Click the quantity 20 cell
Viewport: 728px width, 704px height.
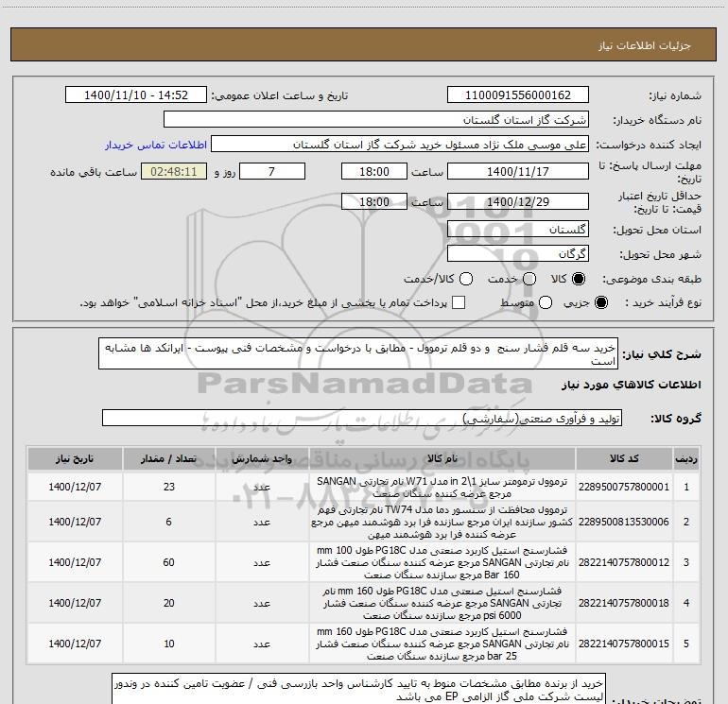(x=168, y=603)
